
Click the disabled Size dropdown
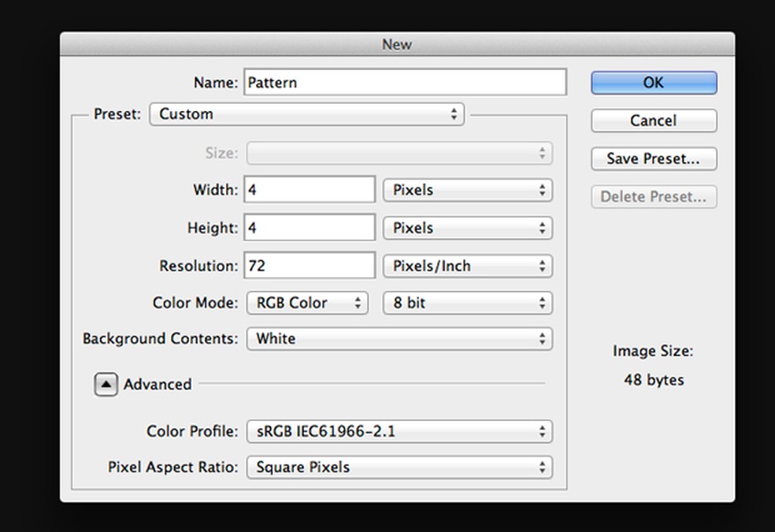(399, 153)
